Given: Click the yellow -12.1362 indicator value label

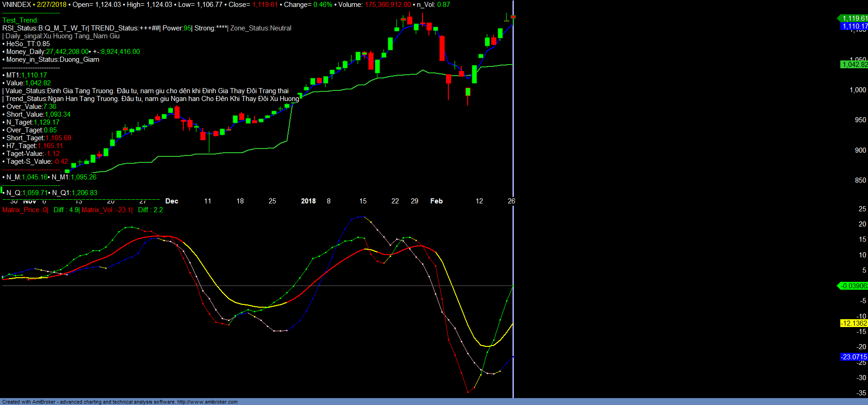Looking at the screenshot, I should click(854, 323).
